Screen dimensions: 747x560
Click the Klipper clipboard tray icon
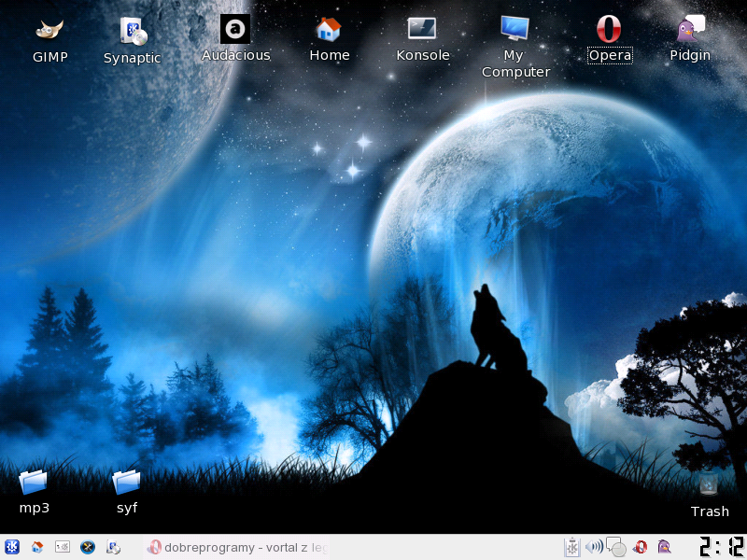pos(571,547)
